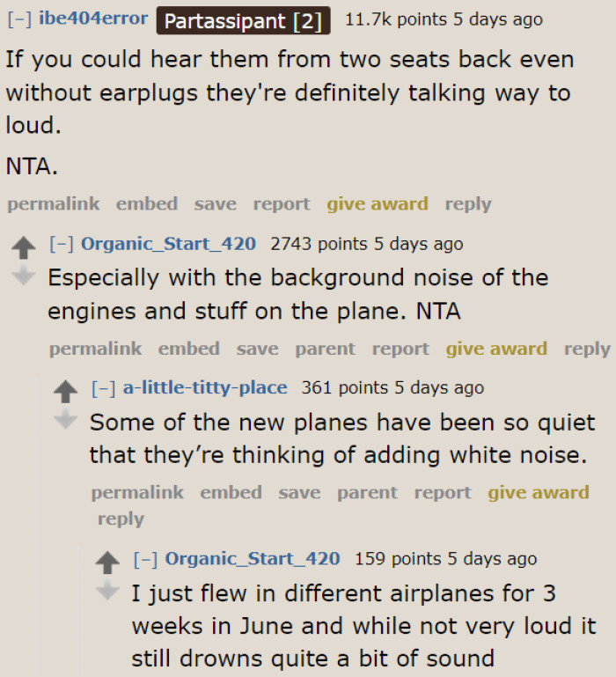
Task: Collapse a-little-titty-place's comment
Action: 105,387
